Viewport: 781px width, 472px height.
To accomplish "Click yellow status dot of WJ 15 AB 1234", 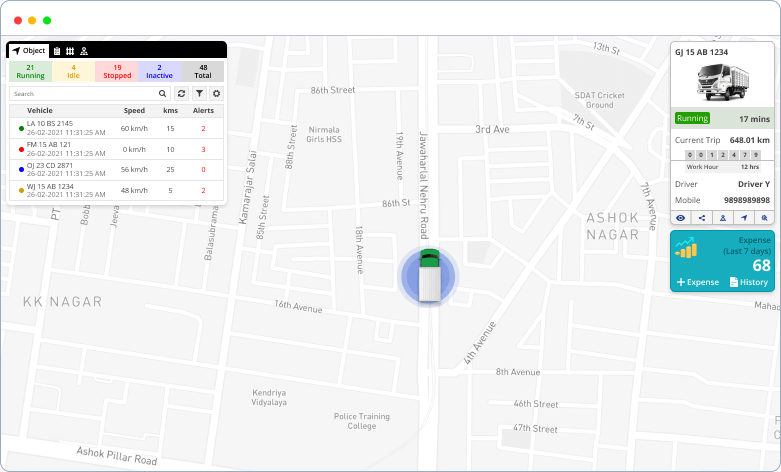I will coord(21,191).
